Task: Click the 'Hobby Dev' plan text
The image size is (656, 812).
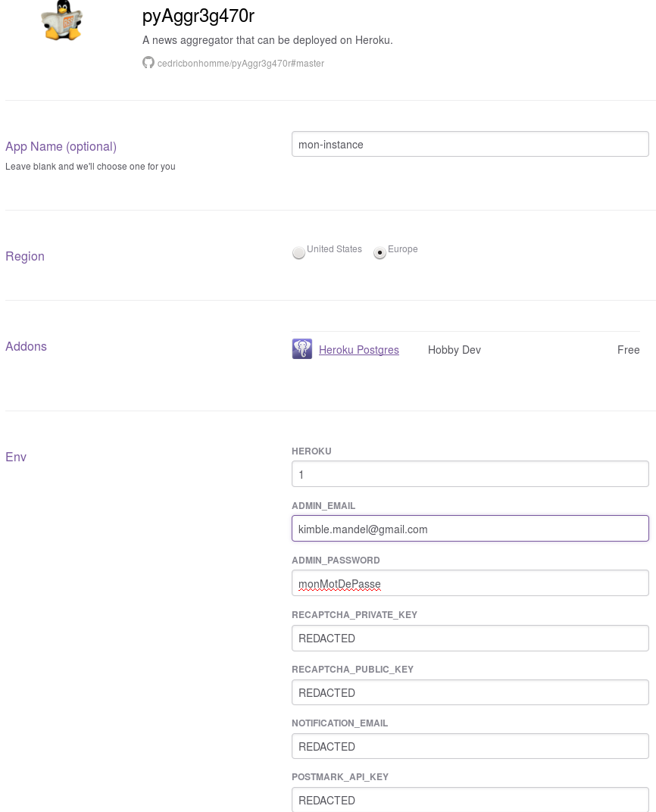Action: [x=454, y=350]
